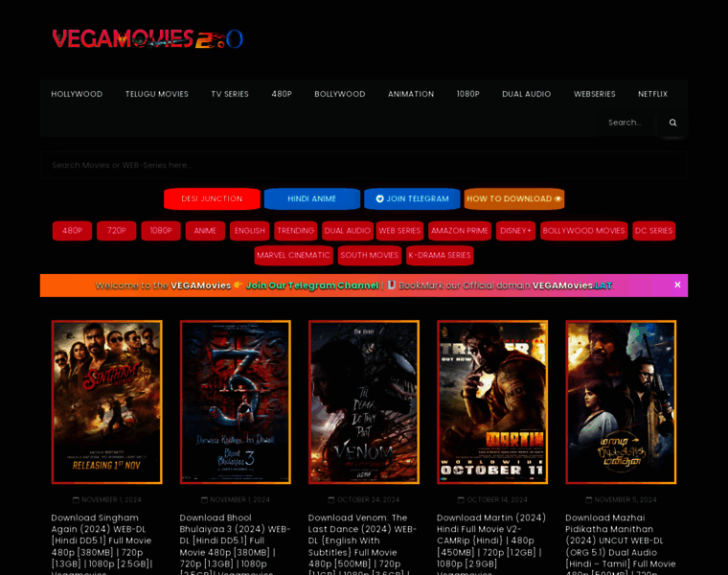Click the How To Download button
The image size is (728, 575).
click(x=514, y=198)
